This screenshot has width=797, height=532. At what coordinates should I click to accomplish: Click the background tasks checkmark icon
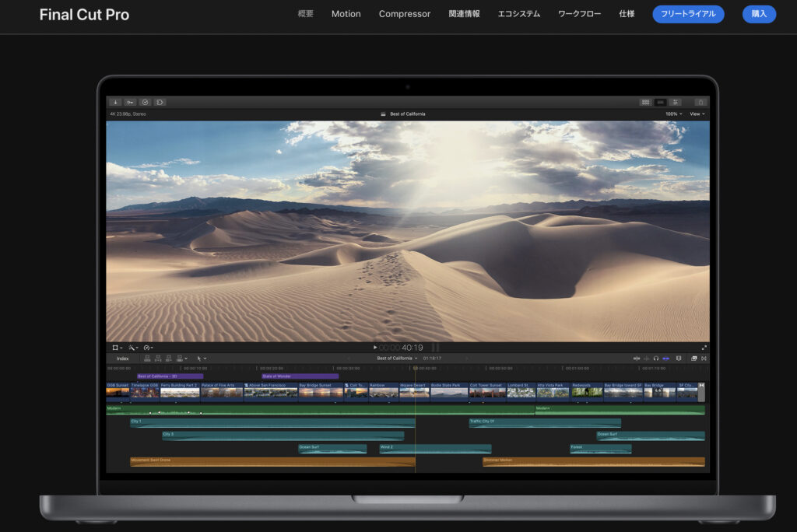click(145, 102)
